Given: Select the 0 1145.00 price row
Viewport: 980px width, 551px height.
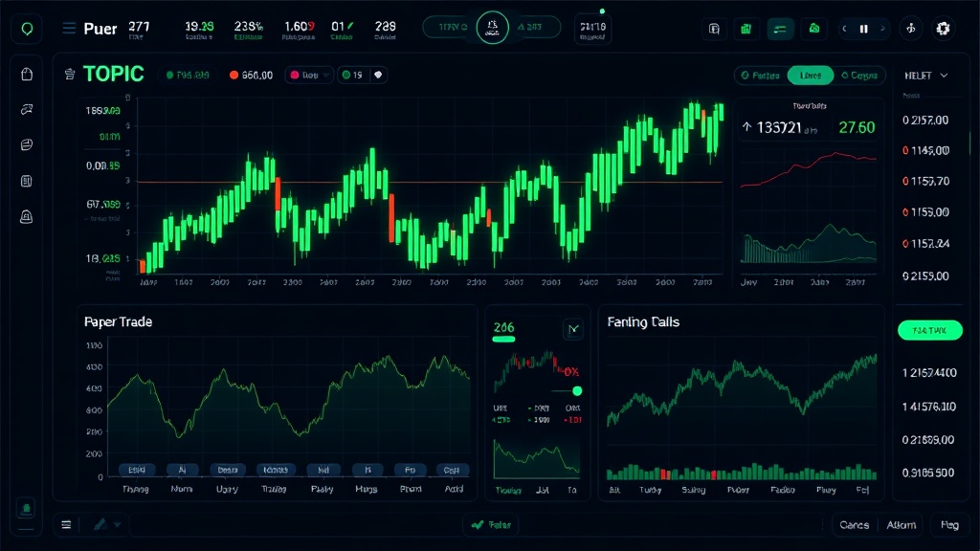Looking at the screenshot, I should click(x=925, y=150).
